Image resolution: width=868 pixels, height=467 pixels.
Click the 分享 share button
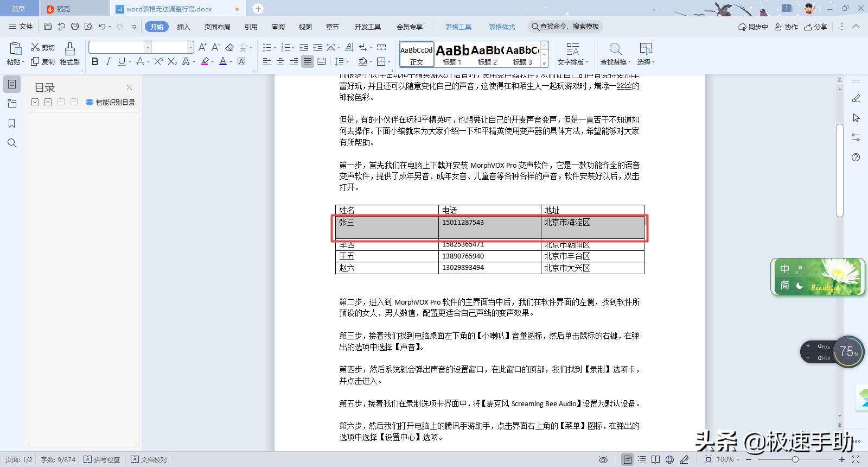816,27
